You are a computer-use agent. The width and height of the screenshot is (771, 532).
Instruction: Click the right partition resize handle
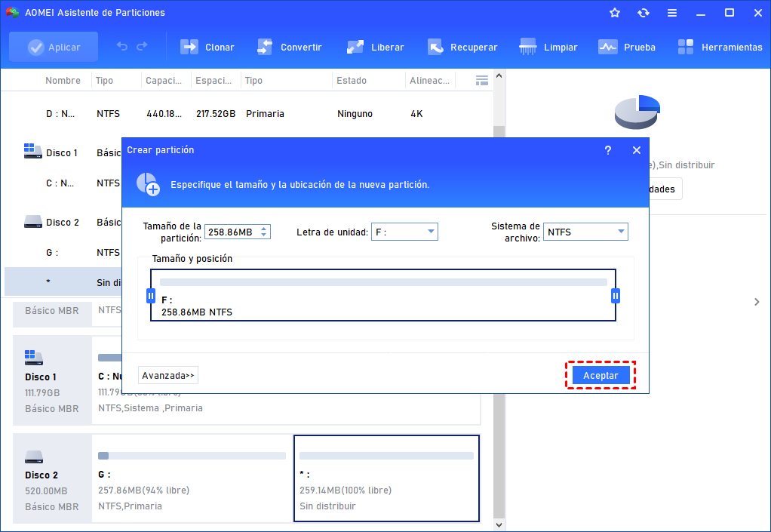click(616, 296)
